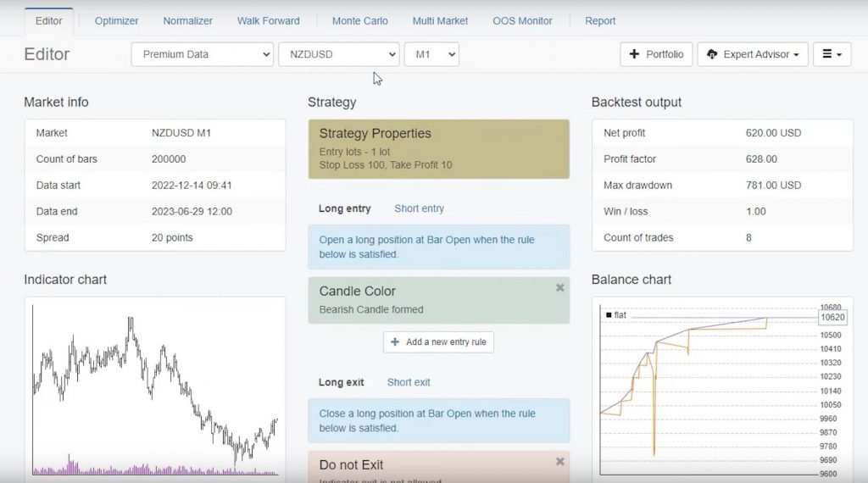
Task: Open the Report tab
Action: point(600,20)
